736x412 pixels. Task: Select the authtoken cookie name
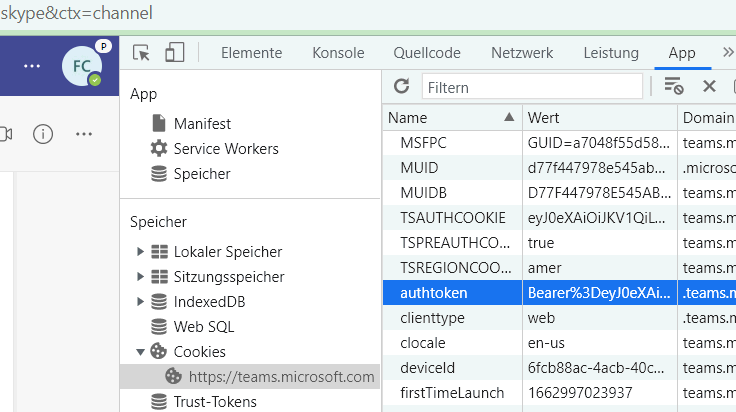[434, 293]
